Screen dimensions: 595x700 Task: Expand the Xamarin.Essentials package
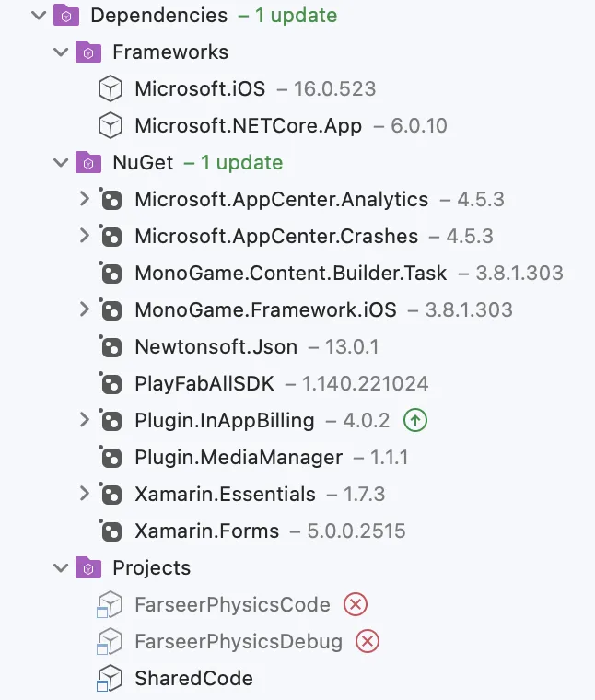pos(84,494)
